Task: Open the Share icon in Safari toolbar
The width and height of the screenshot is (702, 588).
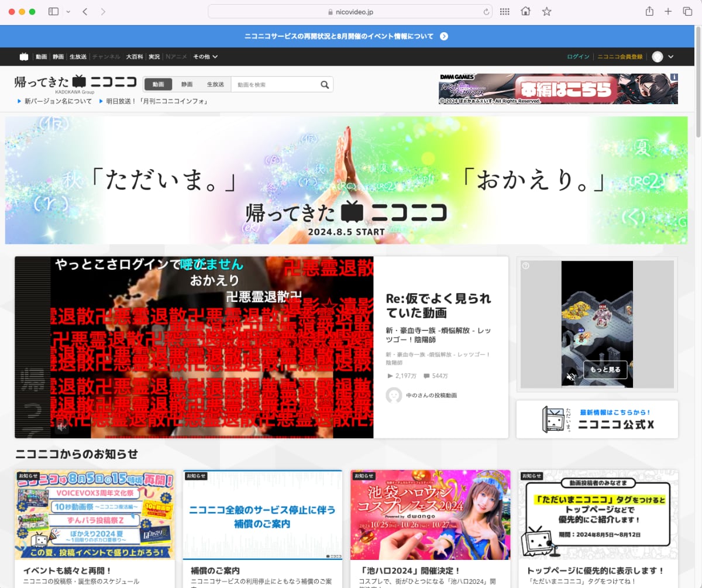Action: pyautogui.click(x=649, y=12)
